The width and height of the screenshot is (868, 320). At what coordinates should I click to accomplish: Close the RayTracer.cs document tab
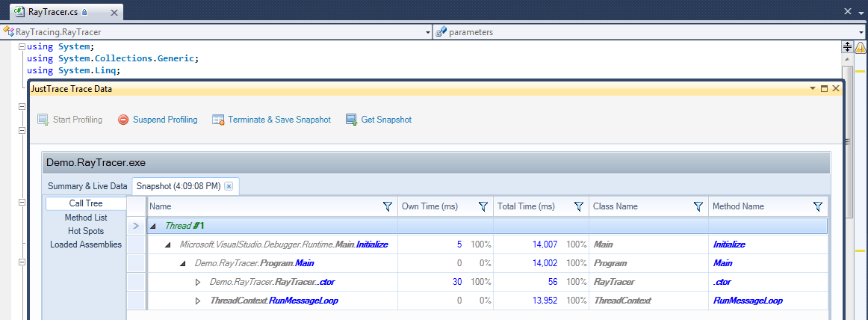point(114,12)
